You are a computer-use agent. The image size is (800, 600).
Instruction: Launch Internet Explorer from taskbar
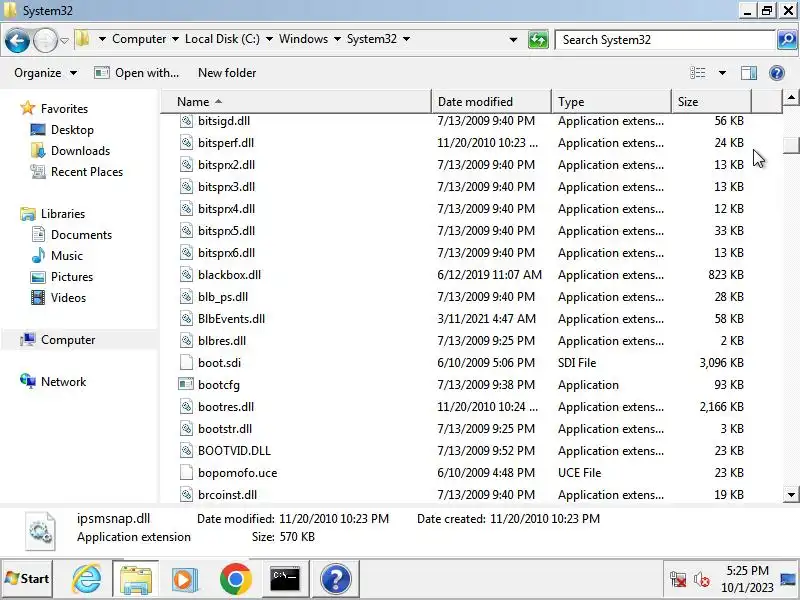[x=87, y=579]
